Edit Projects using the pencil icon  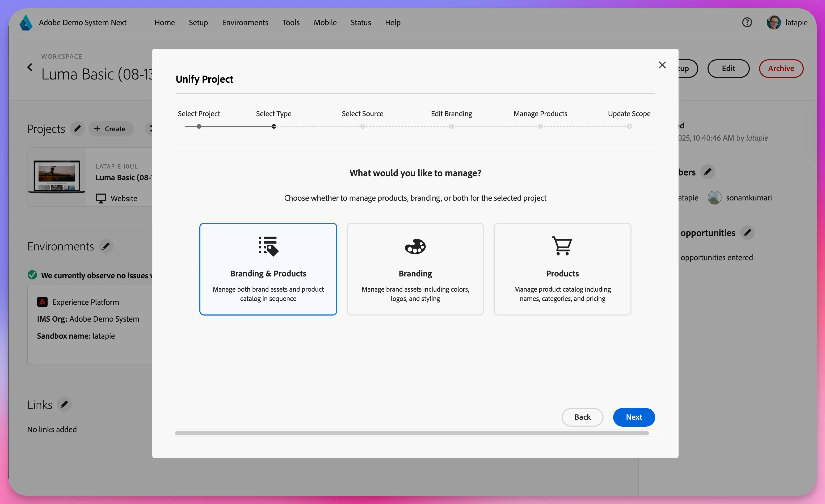click(77, 129)
